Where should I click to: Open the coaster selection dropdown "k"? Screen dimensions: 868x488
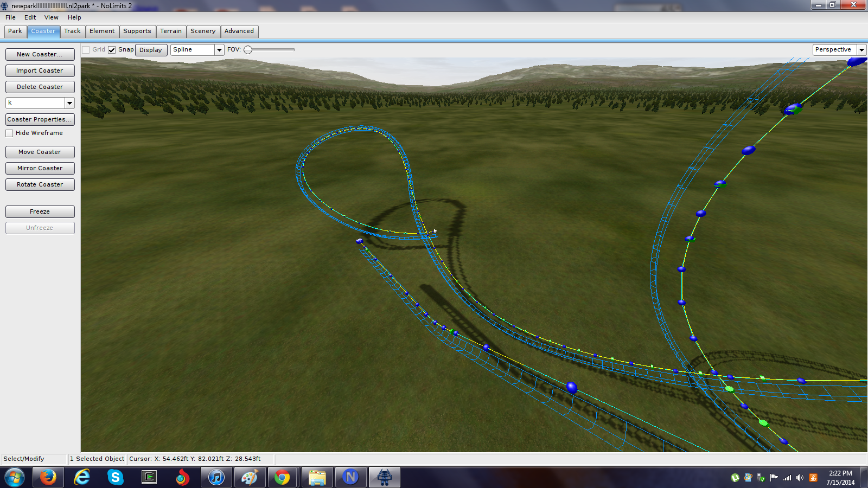(x=69, y=103)
